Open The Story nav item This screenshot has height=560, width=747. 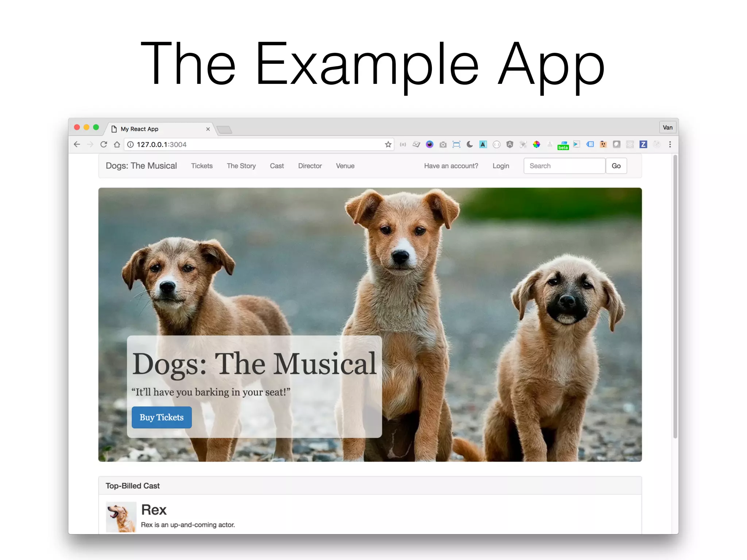[241, 166]
